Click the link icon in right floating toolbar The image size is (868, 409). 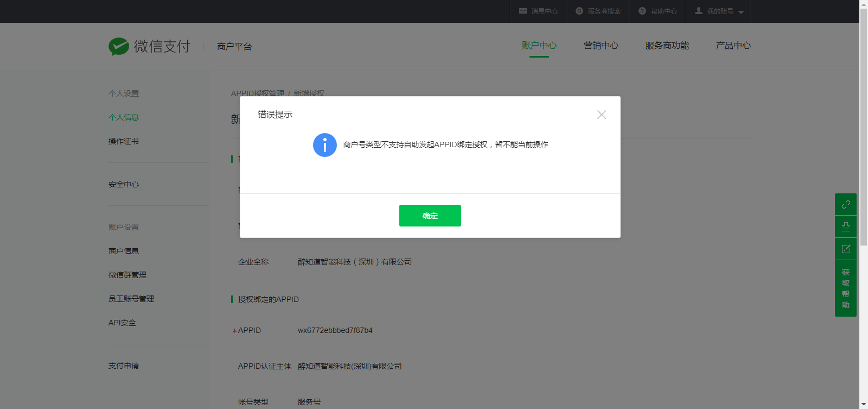846,204
